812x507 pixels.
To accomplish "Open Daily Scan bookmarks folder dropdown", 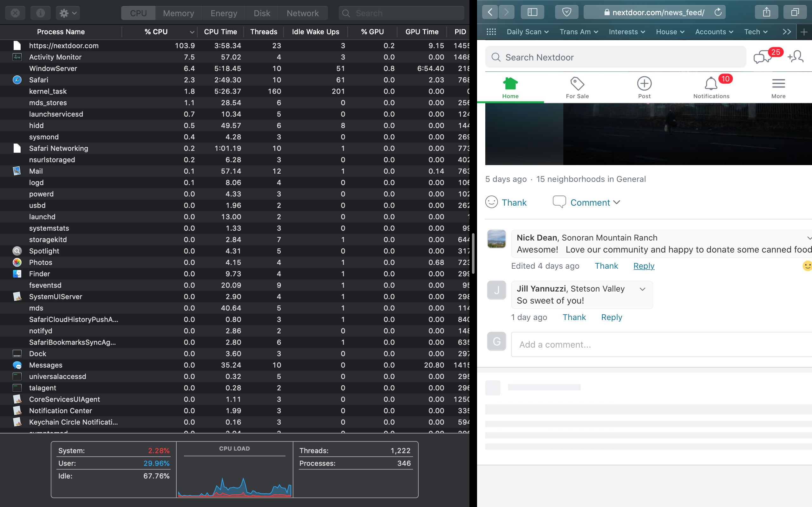I will coord(527,32).
